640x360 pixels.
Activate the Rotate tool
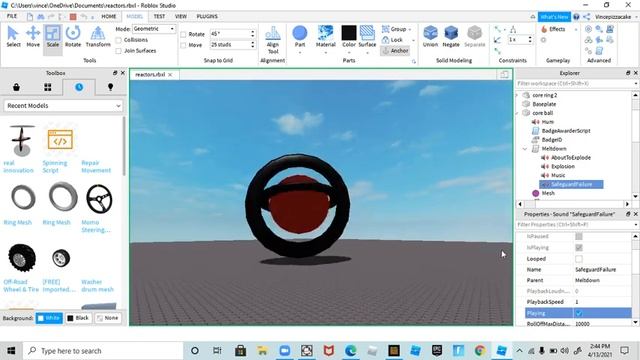pyautogui.click(x=73, y=36)
